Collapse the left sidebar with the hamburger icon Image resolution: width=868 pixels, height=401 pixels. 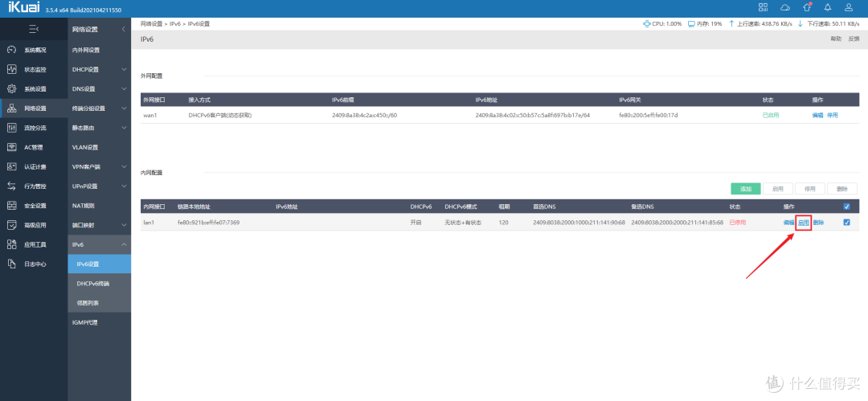(33, 29)
